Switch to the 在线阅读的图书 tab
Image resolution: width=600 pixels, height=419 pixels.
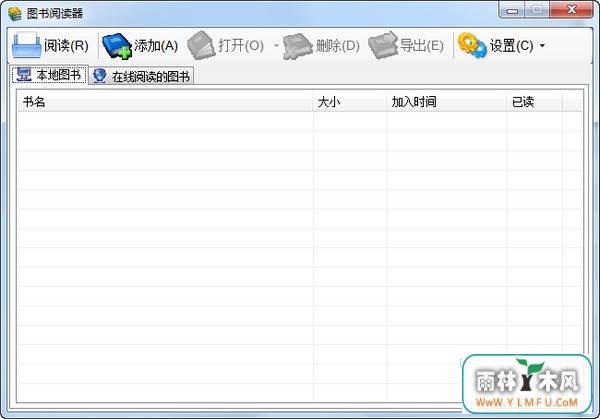point(142,76)
